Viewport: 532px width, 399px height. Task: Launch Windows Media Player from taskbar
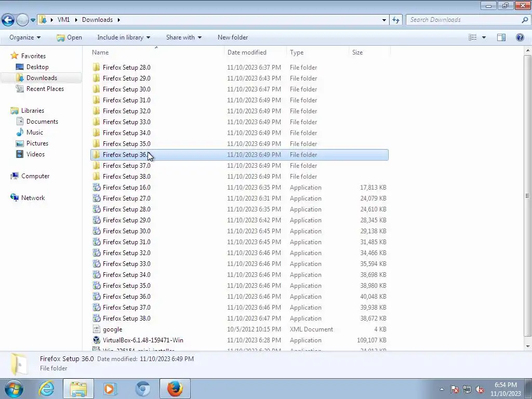point(110,389)
